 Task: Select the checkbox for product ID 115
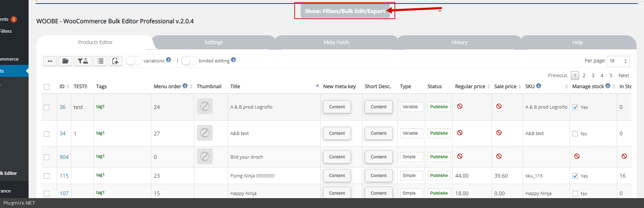[x=47, y=176]
